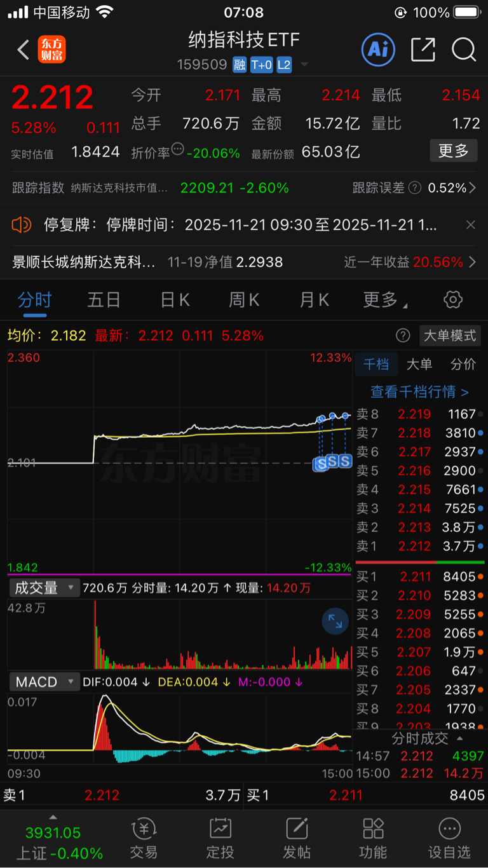
Task: Select the 大单 tab
Action: click(419, 364)
